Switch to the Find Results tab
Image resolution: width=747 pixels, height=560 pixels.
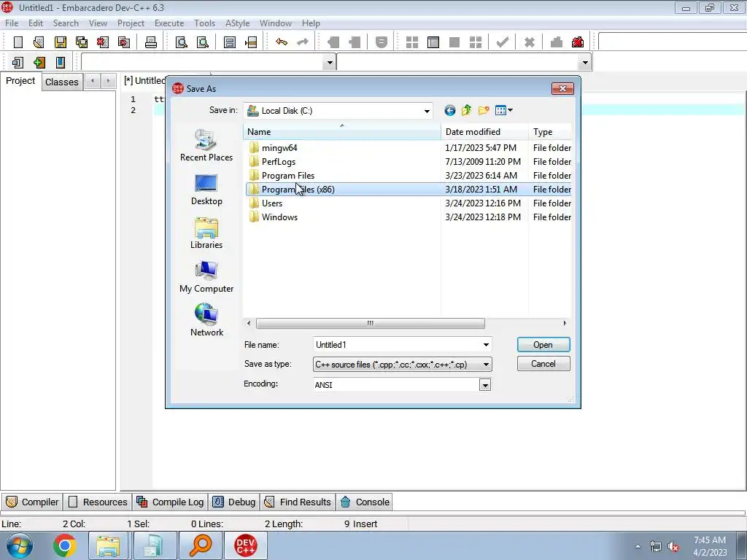(298, 502)
